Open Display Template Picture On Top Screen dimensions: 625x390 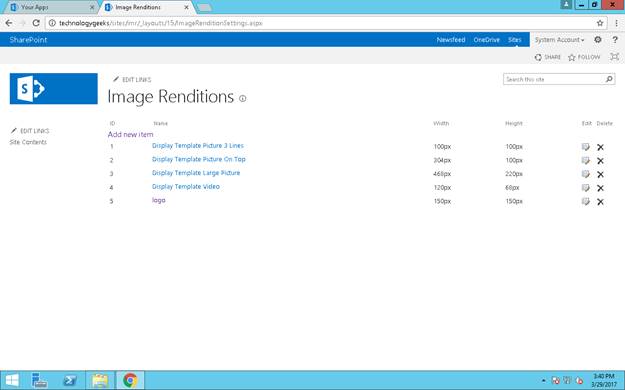[x=199, y=159]
